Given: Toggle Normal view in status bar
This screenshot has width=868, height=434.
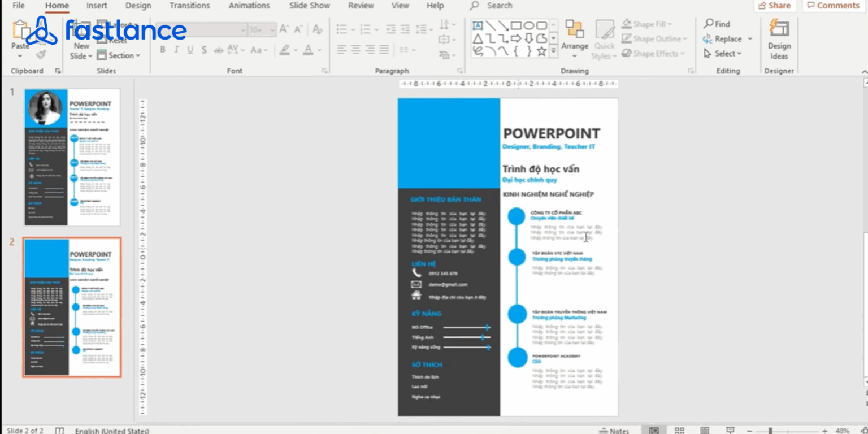Looking at the screenshot, I should 654,431.
